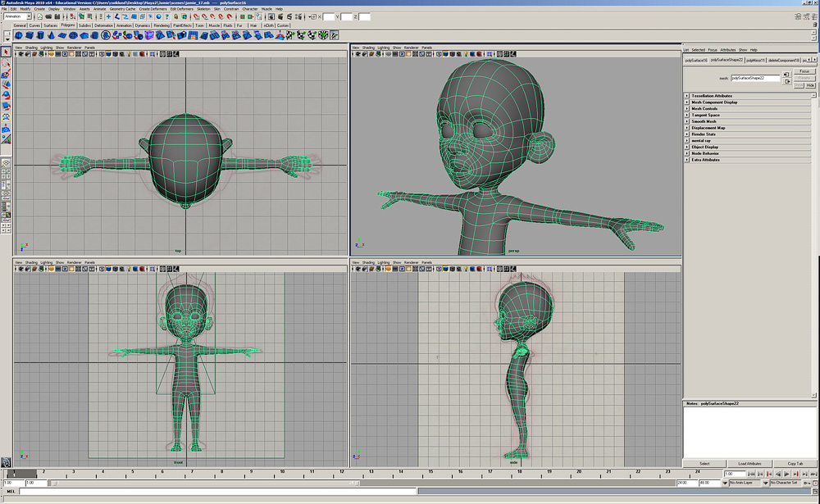Viewport: 820px width, 504px height.
Task: Expand the Tessellation Attributes section
Action: click(x=711, y=96)
